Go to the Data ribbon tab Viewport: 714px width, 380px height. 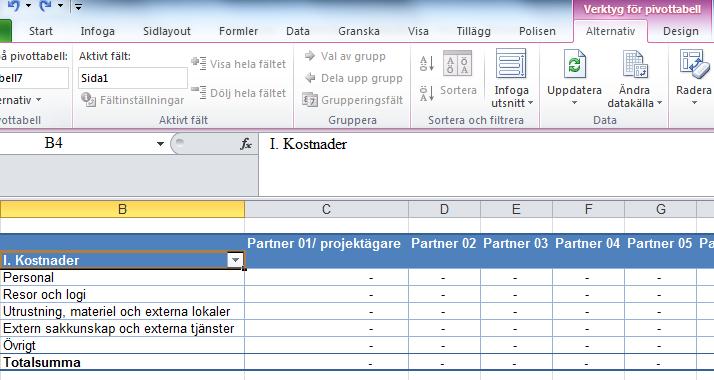pyautogui.click(x=298, y=31)
